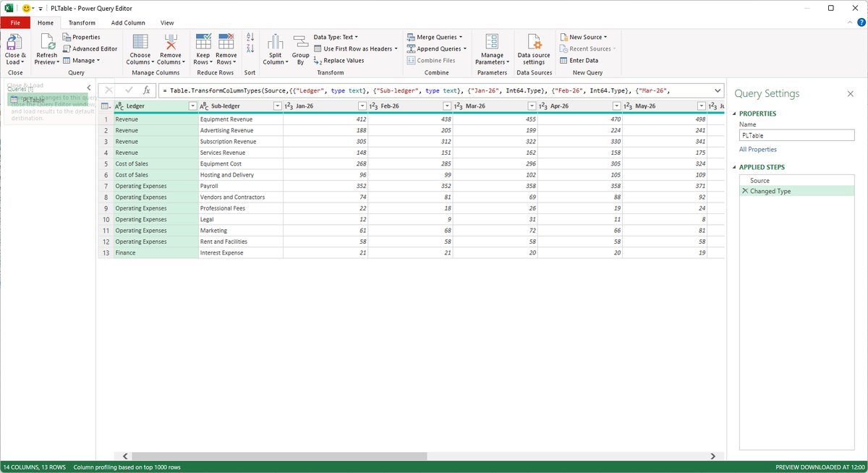Open the New Source dropdown
The width and height of the screenshot is (868, 473).
tap(583, 37)
